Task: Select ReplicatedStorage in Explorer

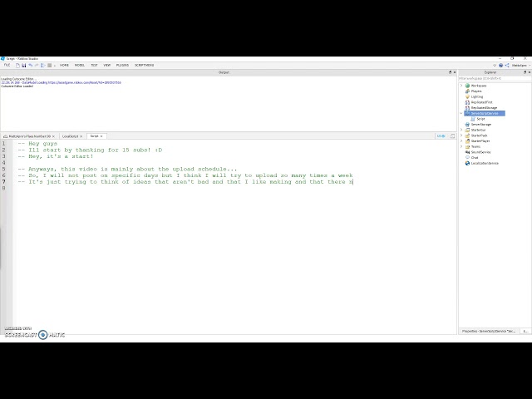Action: pos(484,107)
